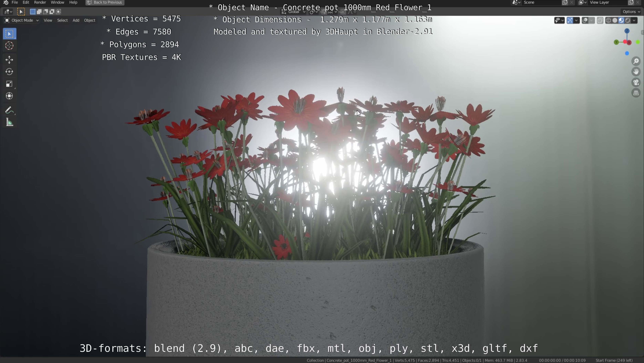644x363 pixels.
Task: Click the Verts:5,475 status bar text
Action: pyautogui.click(x=405, y=360)
